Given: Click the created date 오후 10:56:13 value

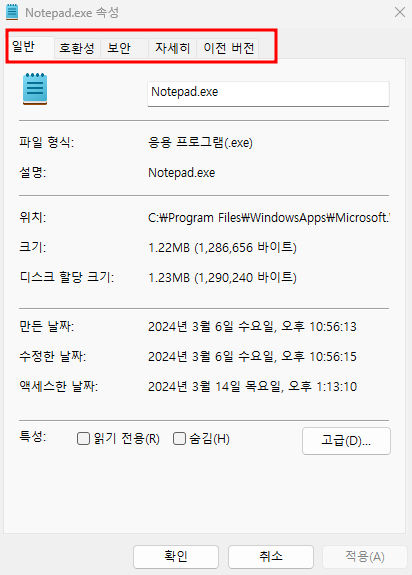Looking at the screenshot, I should tap(252, 326).
